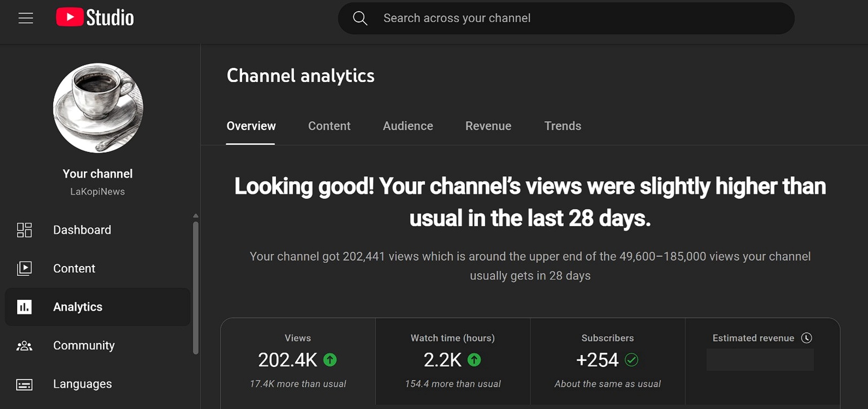868x409 pixels.
Task: Click the green checkmark beside Subscribers
Action: click(x=631, y=360)
